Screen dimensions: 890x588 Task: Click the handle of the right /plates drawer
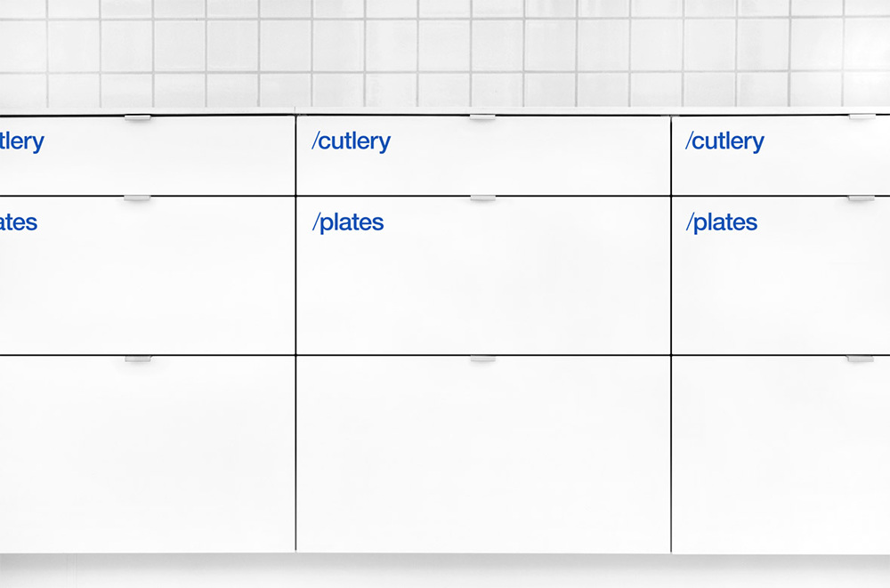pos(861,198)
